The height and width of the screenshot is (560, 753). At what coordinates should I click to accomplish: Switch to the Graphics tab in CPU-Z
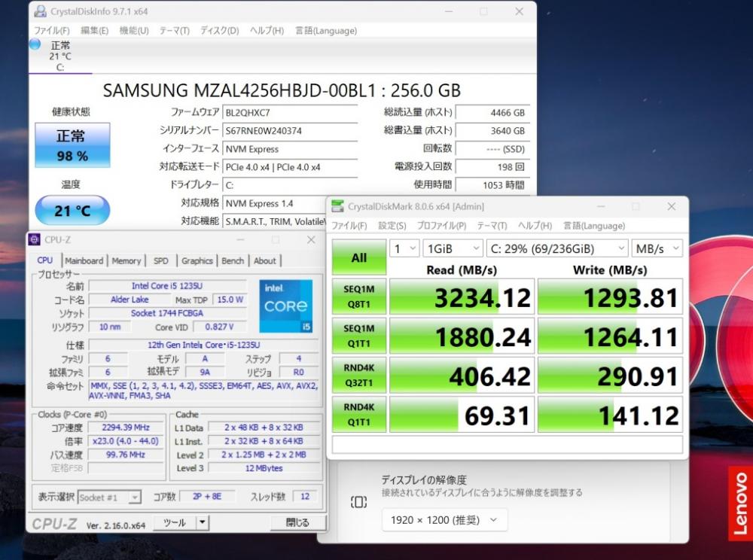[x=197, y=260]
